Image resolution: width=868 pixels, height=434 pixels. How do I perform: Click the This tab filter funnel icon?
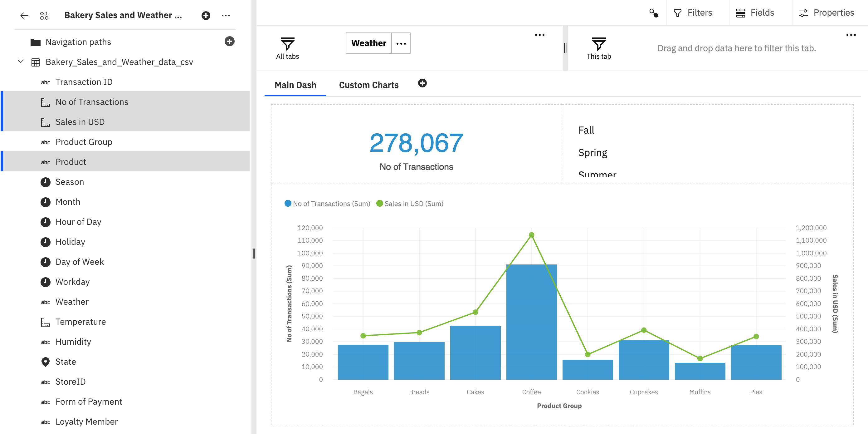599,43
